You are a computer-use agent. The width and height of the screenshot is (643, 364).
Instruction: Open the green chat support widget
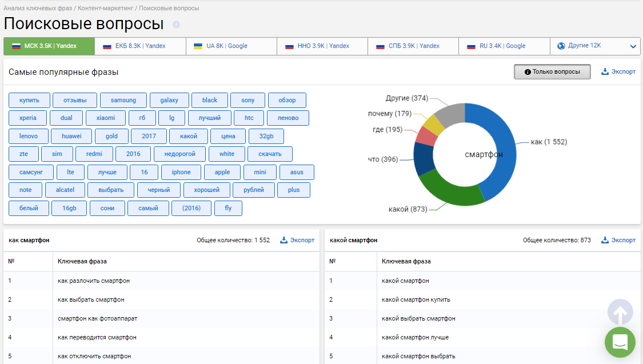620,342
